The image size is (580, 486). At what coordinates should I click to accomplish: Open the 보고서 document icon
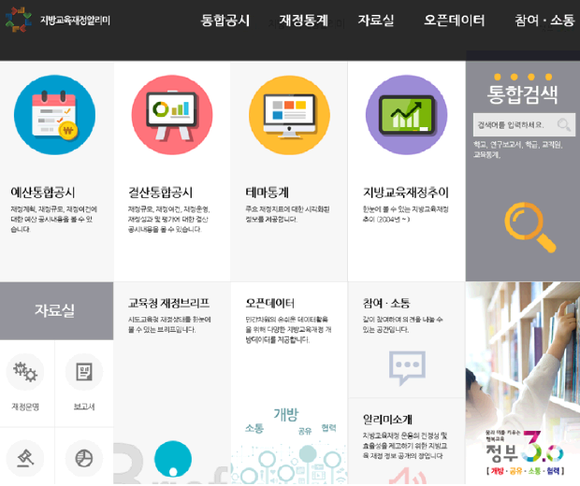point(84,372)
